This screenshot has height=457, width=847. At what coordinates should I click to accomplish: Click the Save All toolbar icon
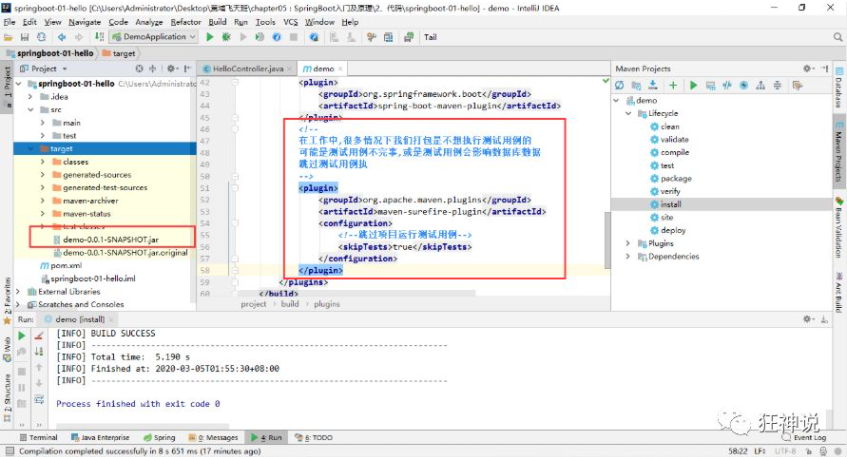pos(25,37)
